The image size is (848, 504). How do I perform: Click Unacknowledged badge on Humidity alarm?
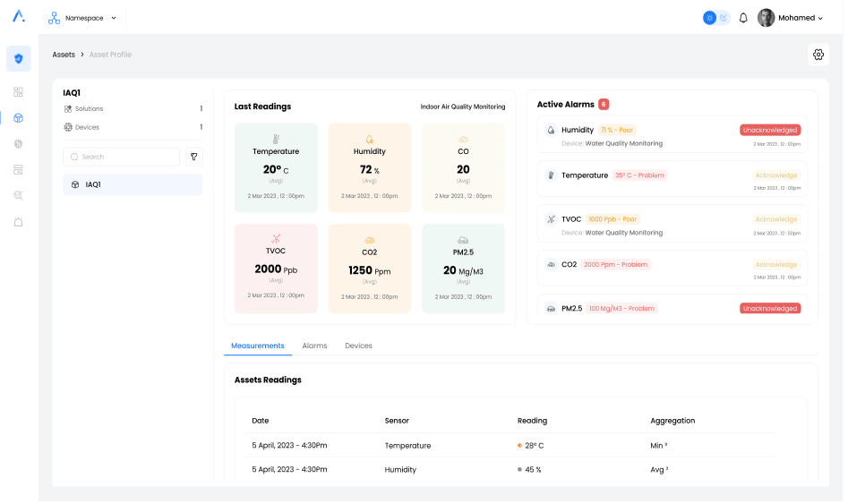point(770,130)
